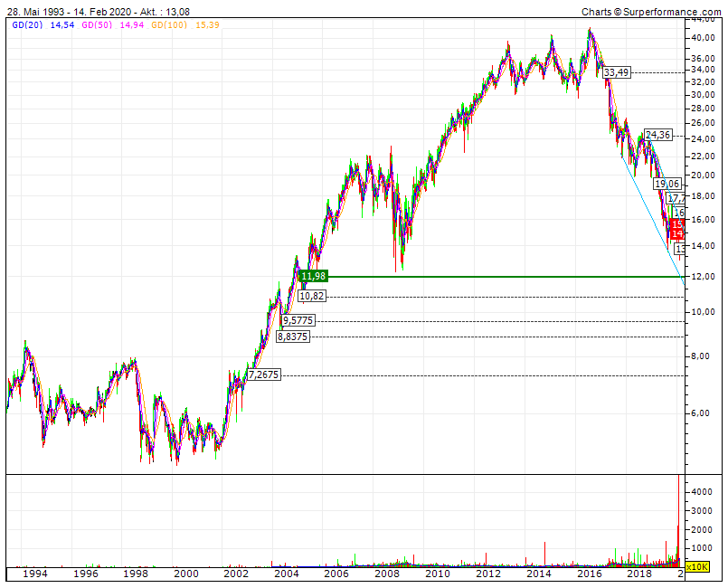
Task: Click the 1996 label on time axis
Action: point(86,574)
